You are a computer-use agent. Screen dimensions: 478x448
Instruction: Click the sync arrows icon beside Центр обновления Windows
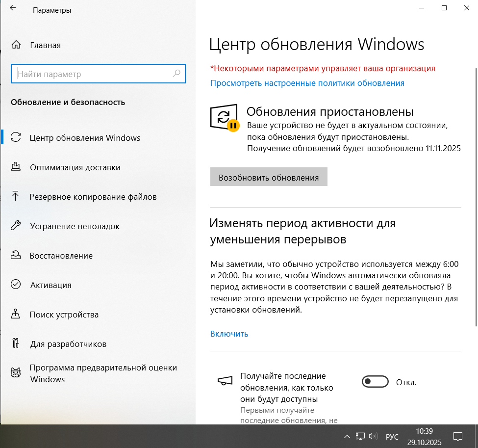16,137
